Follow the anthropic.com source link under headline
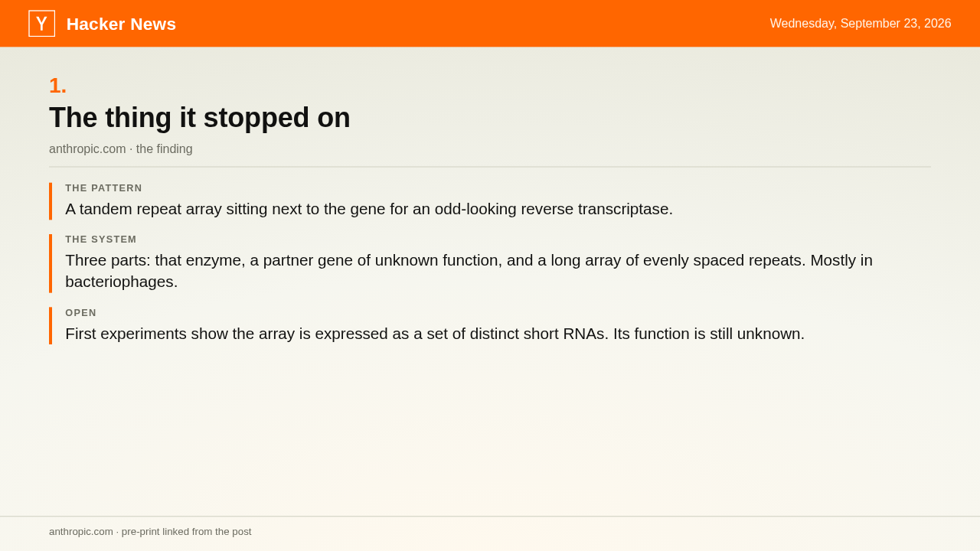The height and width of the screenshot is (551, 980). click(x=87, y=149)
